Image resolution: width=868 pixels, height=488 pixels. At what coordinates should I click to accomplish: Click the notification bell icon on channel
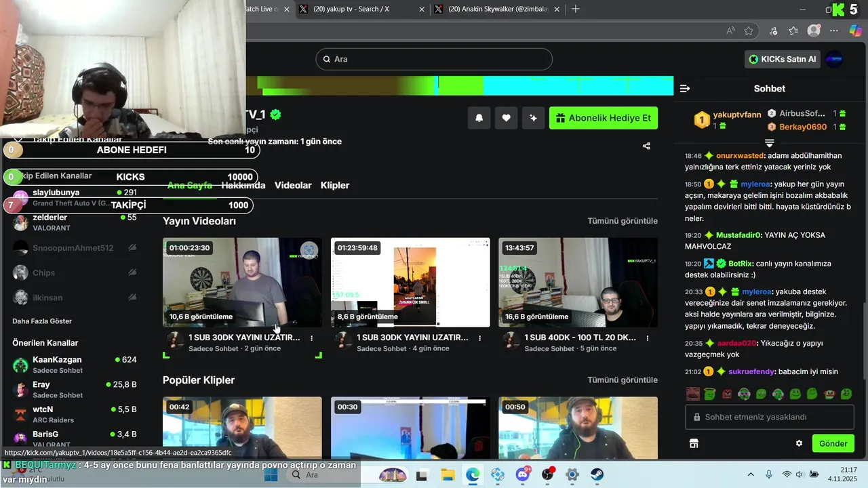coord(479,118)
